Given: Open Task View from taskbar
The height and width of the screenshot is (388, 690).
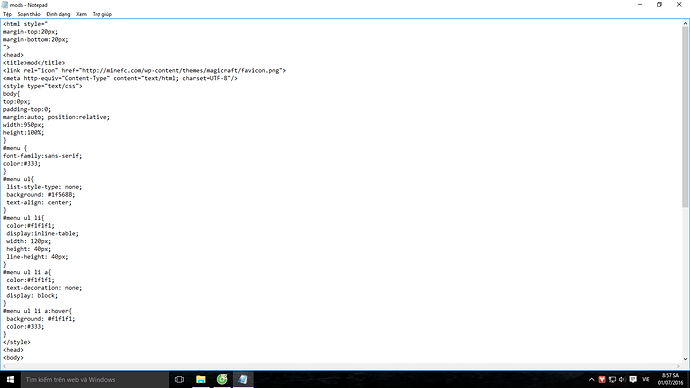Looking at the screenshot, I should [179, 379].
